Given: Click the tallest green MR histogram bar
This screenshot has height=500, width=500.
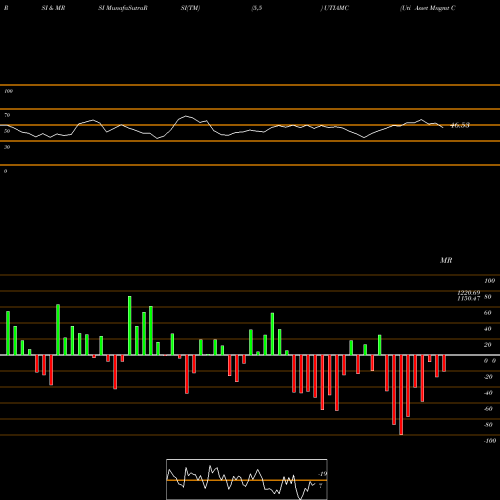Looking at the screenshot, I should (x=130, y=325).
